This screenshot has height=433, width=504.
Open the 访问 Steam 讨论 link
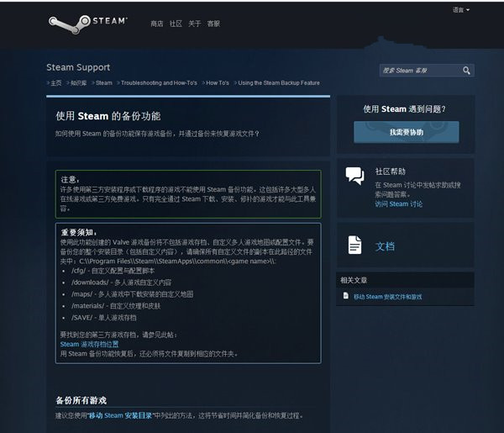tap(398, 204)
